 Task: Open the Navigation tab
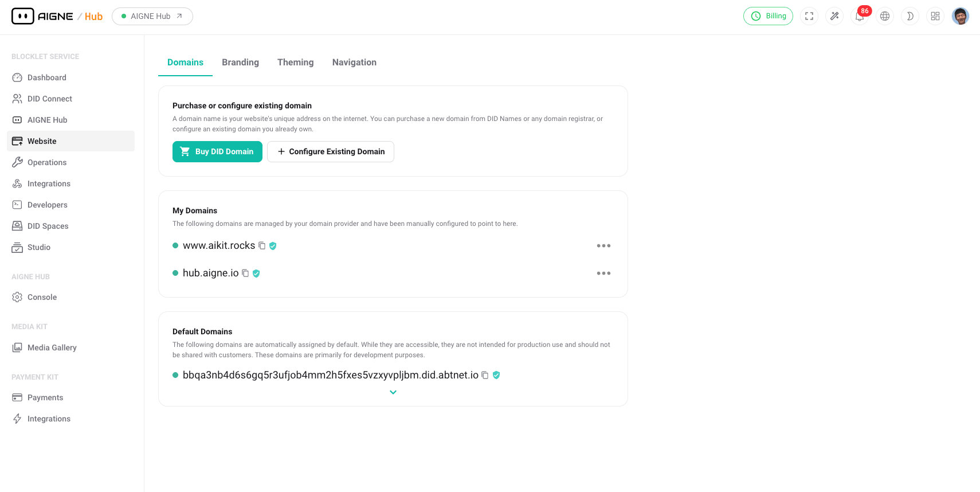coord(354,62)
